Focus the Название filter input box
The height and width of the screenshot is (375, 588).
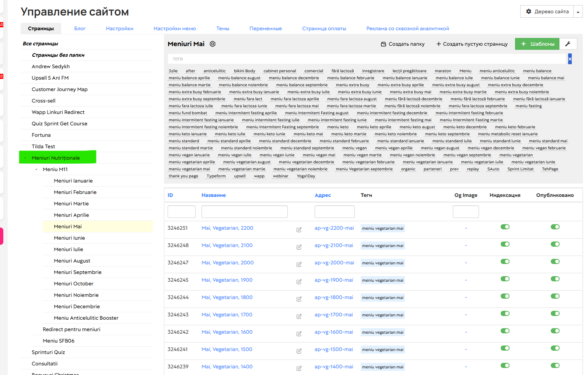245,212
